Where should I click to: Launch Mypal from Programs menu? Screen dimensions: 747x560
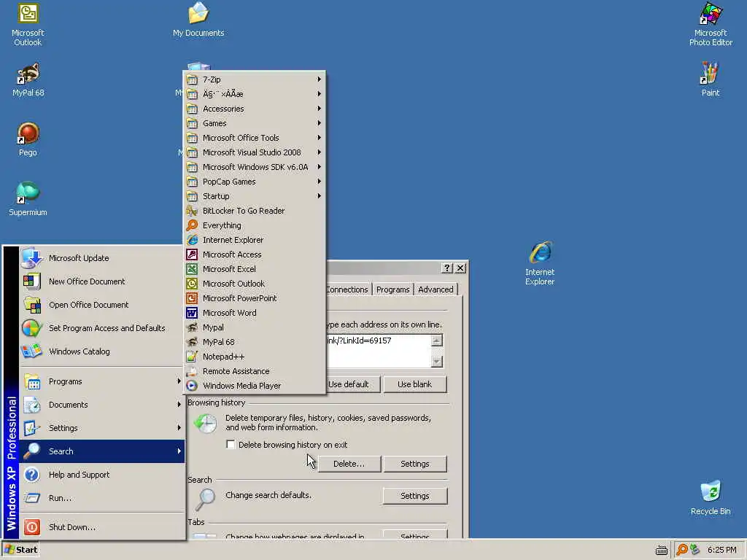click(255, 327)
